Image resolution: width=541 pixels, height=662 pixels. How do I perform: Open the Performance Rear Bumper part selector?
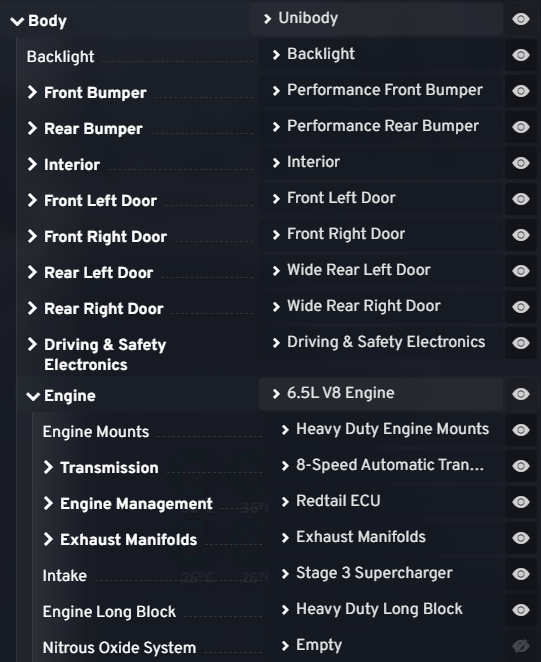click(381, 127)
